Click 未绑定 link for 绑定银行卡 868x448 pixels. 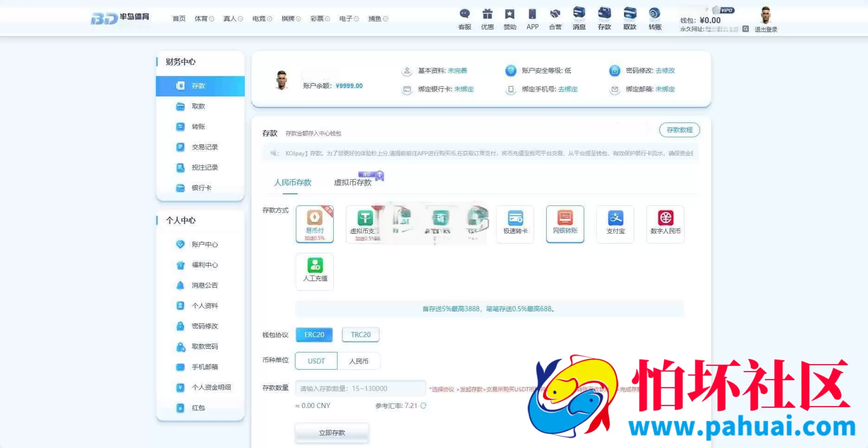(464, 89)
